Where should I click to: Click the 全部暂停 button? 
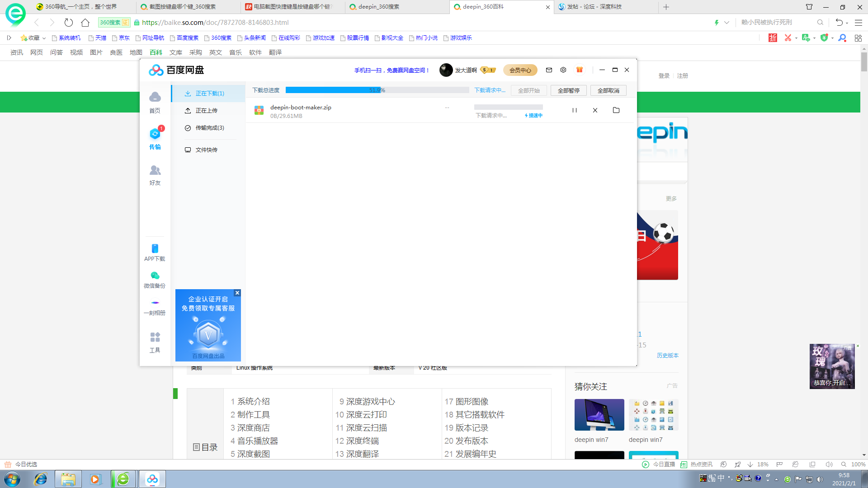point(569,90)
